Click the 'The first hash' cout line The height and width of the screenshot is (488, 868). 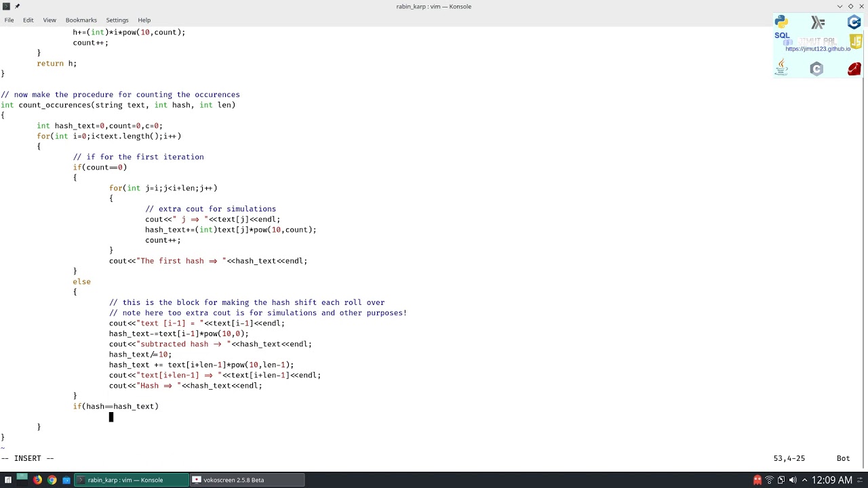[x=208, y=261]
